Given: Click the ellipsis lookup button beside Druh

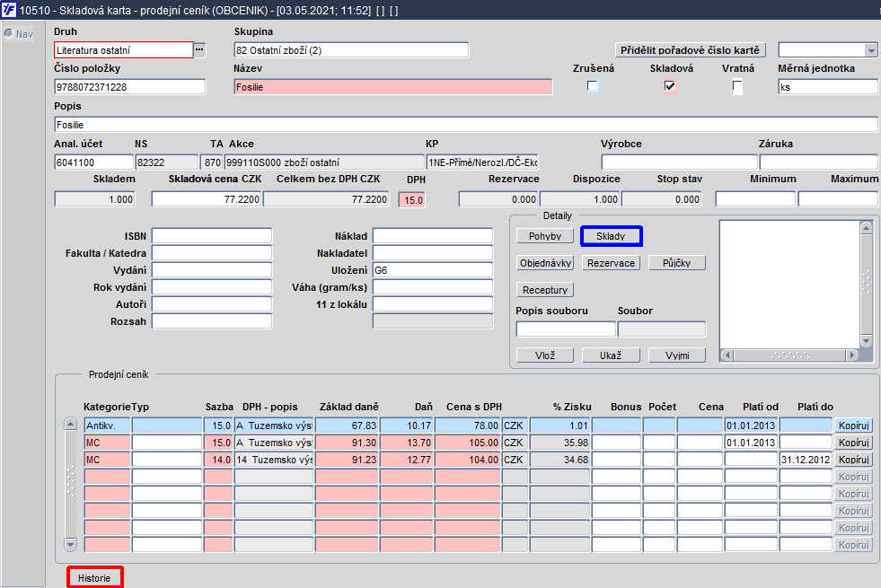Looking at the screenshot, I should [199, 50].
